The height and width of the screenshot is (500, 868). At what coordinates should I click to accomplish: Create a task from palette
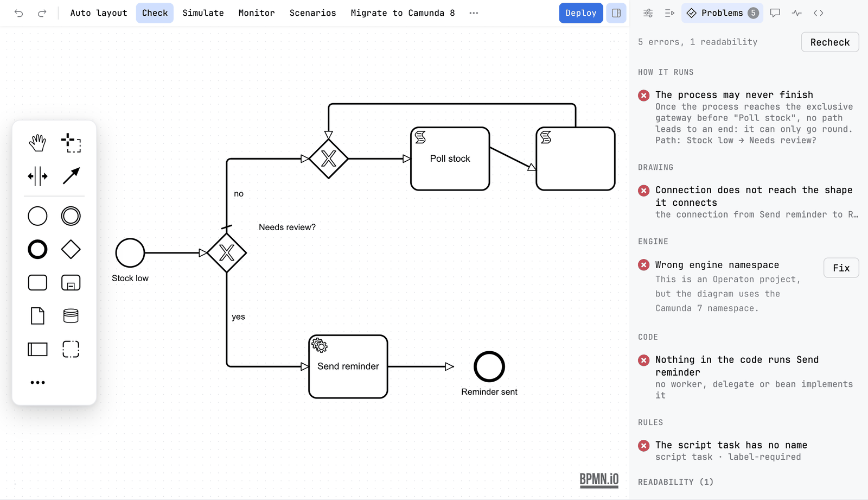click(37, 283)
